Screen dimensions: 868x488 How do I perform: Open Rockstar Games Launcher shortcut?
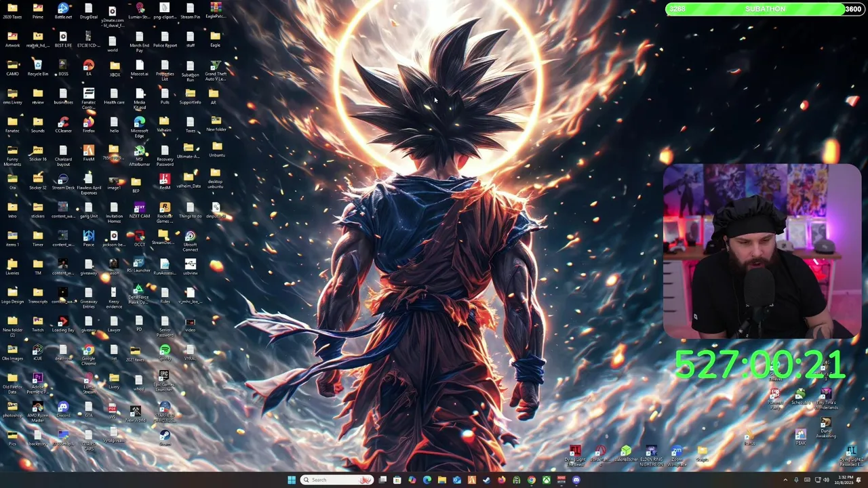pyautogui.click(x=165, y=212)
